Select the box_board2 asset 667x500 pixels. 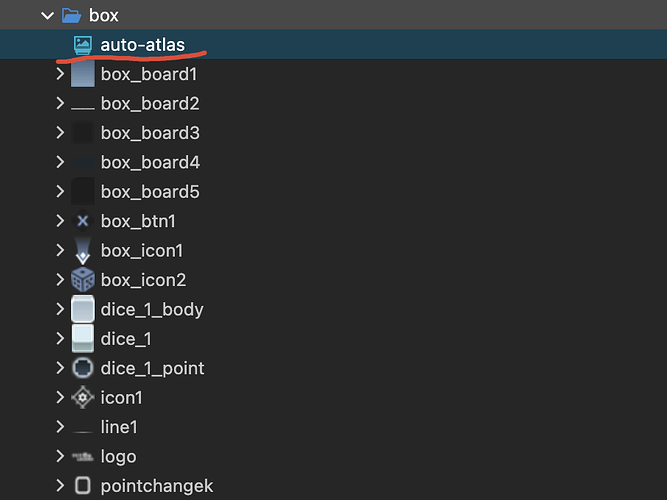(150, 104)
